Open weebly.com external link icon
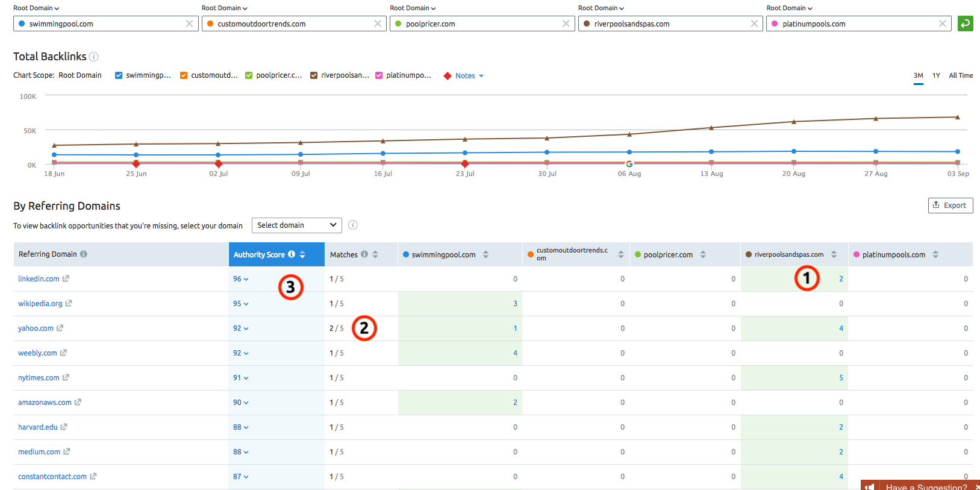 pyautogui.click(x=63, y=353)
